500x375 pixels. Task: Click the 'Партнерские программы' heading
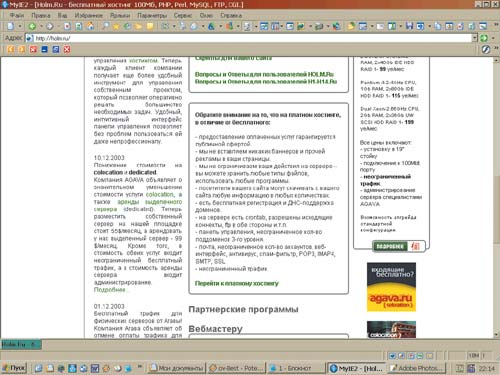pos(243,309)
